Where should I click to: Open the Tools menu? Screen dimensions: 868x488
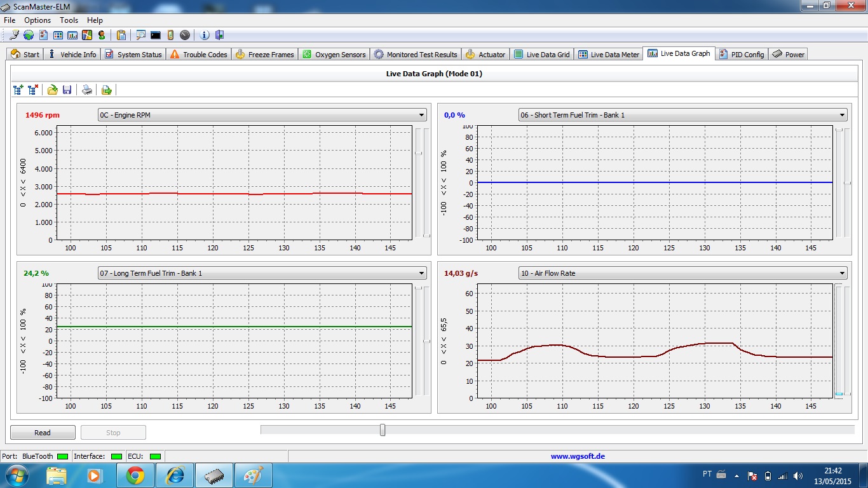point(69,20)
